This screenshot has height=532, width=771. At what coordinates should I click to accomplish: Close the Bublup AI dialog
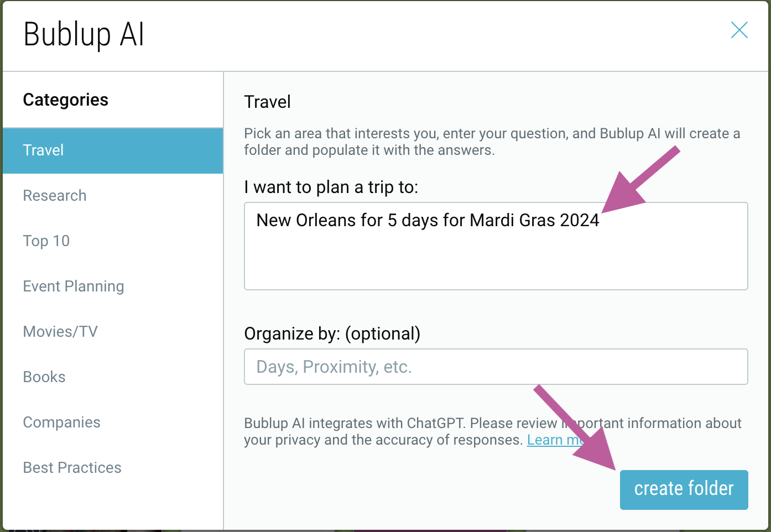click(x=739, y=30)
